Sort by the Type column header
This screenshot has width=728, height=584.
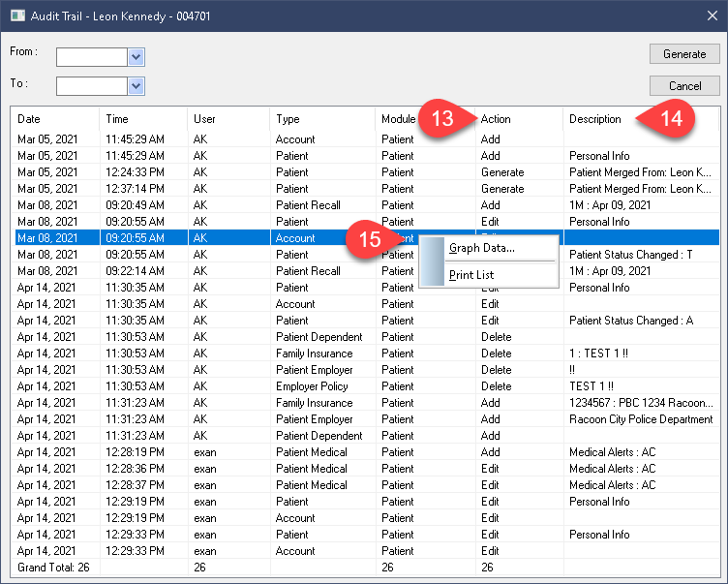coord(322,119)
